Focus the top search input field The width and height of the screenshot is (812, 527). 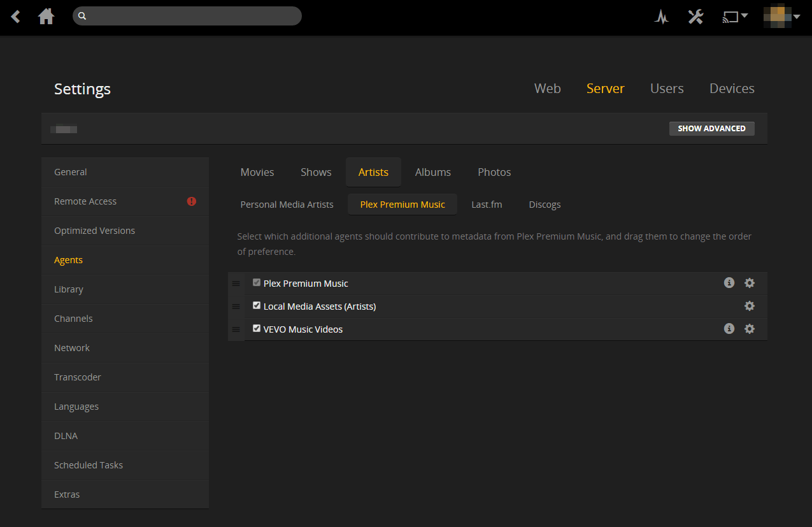pyautogui.click(x=187, y=16)
